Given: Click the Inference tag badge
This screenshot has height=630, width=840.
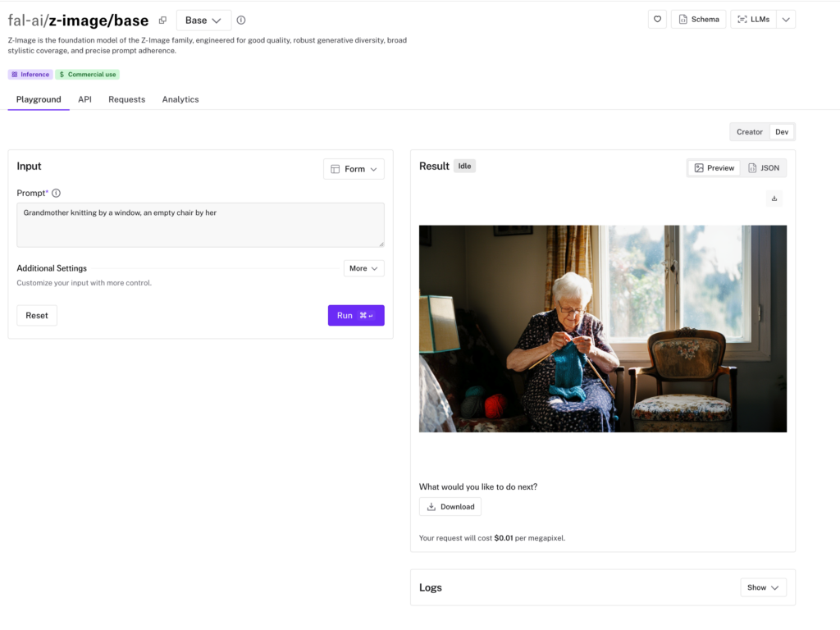Looking at the screenshot, I should [x=30, y=75].
